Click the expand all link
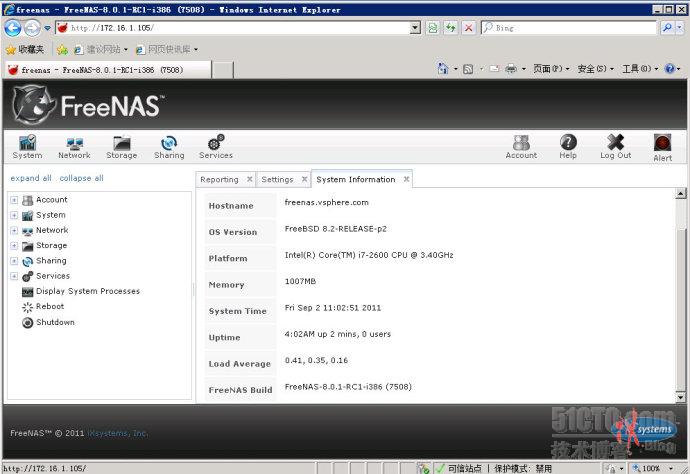690x474 pixels. 31,178
